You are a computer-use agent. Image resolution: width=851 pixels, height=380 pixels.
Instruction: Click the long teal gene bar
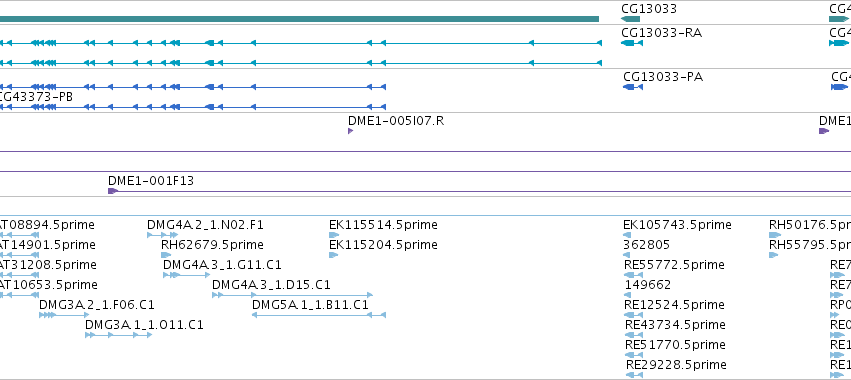[x=299, y=19]
